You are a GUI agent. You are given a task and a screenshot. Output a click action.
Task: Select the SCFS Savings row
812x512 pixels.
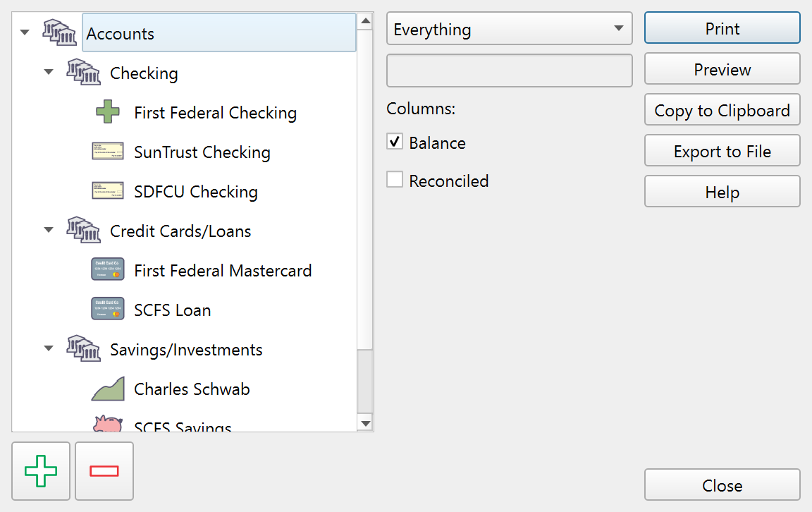click(183, 426)
